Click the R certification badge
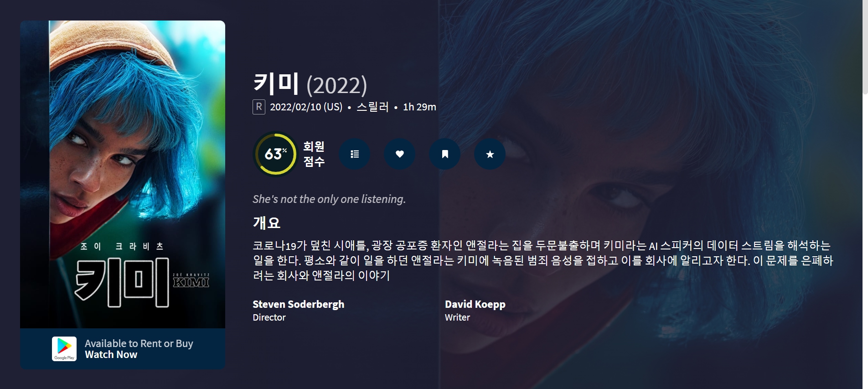This screenshot has width=868, height=389. pos(259,107)
